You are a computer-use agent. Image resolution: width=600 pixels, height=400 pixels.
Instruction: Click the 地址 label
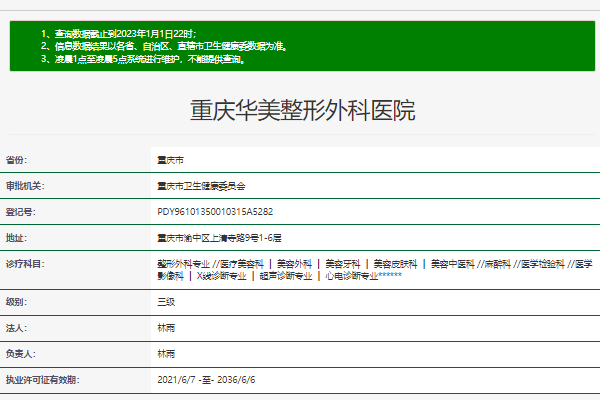(16, 238)
